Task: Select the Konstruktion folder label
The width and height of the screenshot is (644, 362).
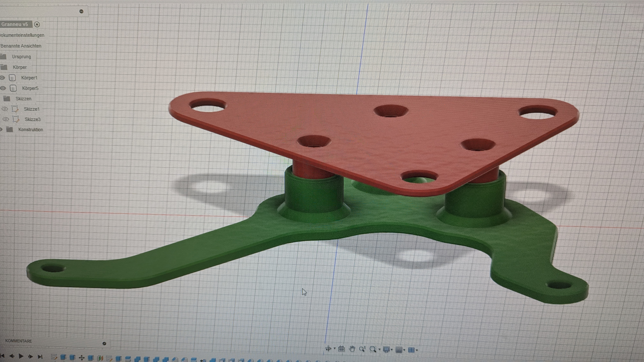Action: point(31,130)
